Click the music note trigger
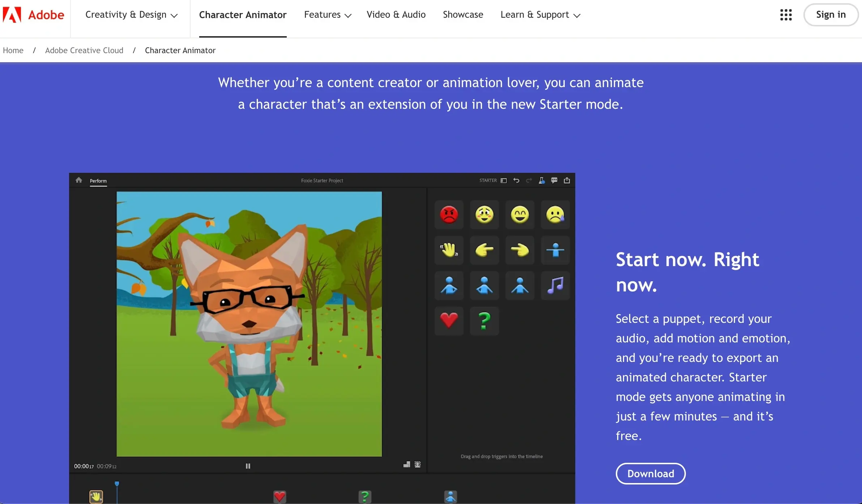 555,285
